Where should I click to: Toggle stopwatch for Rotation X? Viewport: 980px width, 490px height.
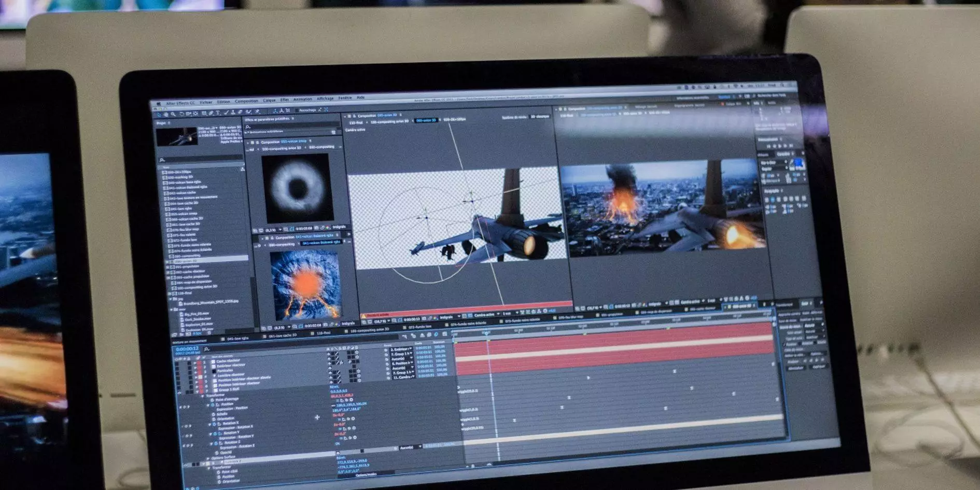214,424
